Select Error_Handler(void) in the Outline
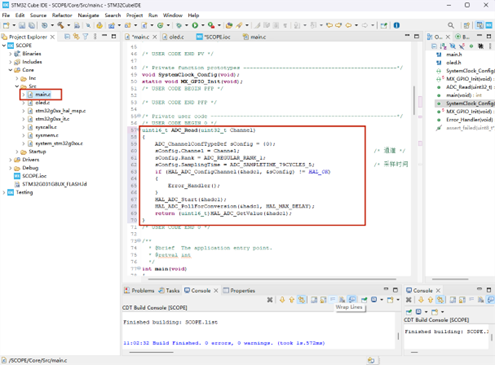 pyautogui.click(x=469, y=120)
